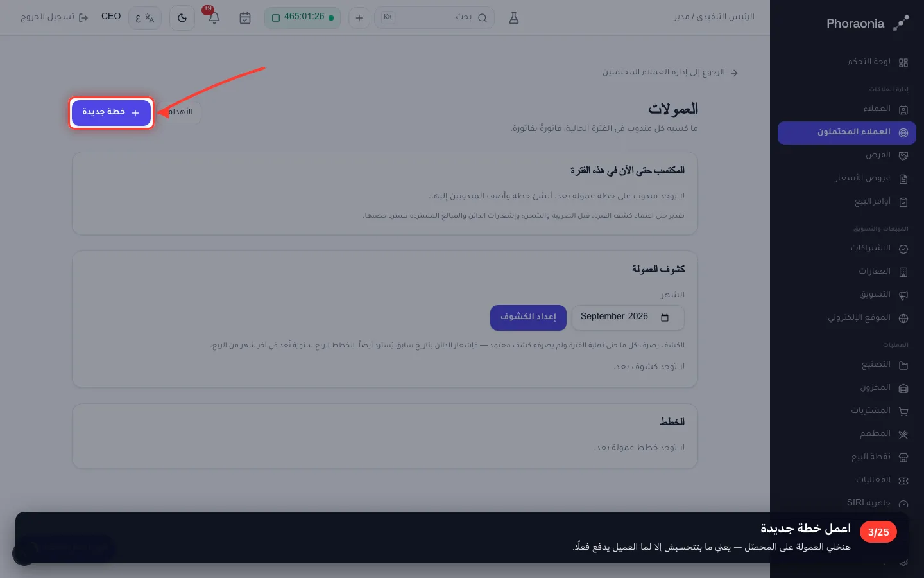Viewport: 924px width, 578px height.
Task: Open جاهزية SIRI in sidebar
Action: [847, 503]
